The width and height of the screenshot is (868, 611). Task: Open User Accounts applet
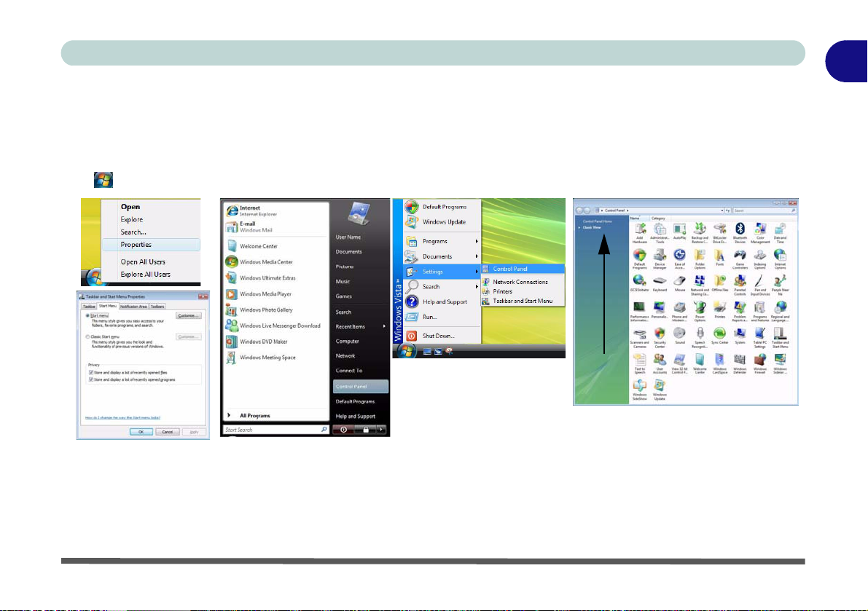(660, 364)
